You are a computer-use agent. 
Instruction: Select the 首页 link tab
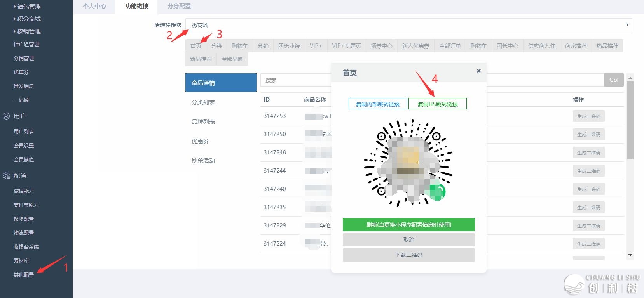pyautogui.click(x=196, y=46)
